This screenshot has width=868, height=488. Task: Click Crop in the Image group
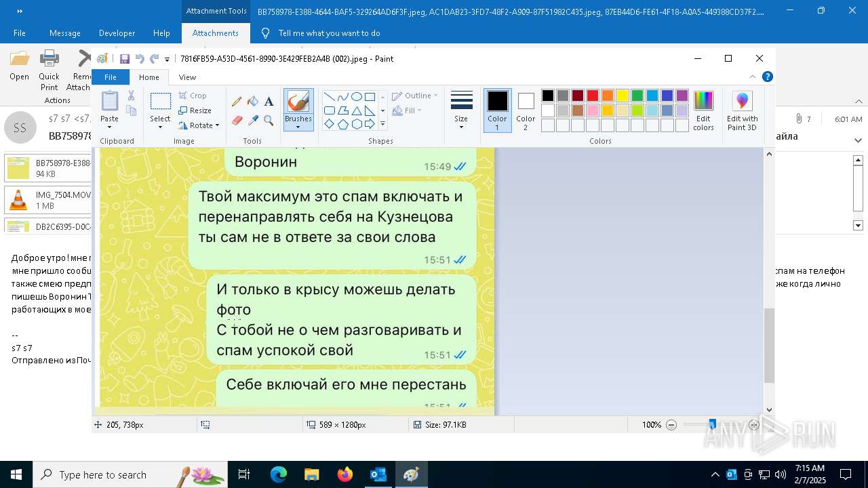coord(193,96)
